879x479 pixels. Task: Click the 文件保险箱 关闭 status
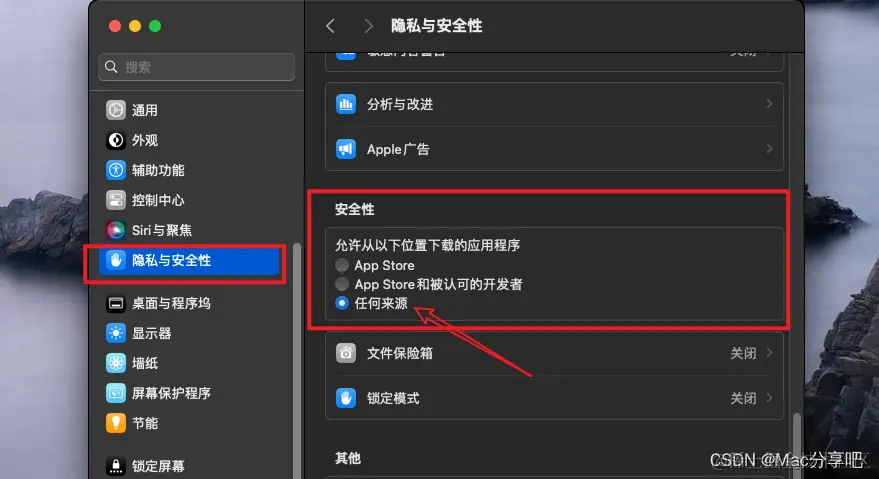743,353
